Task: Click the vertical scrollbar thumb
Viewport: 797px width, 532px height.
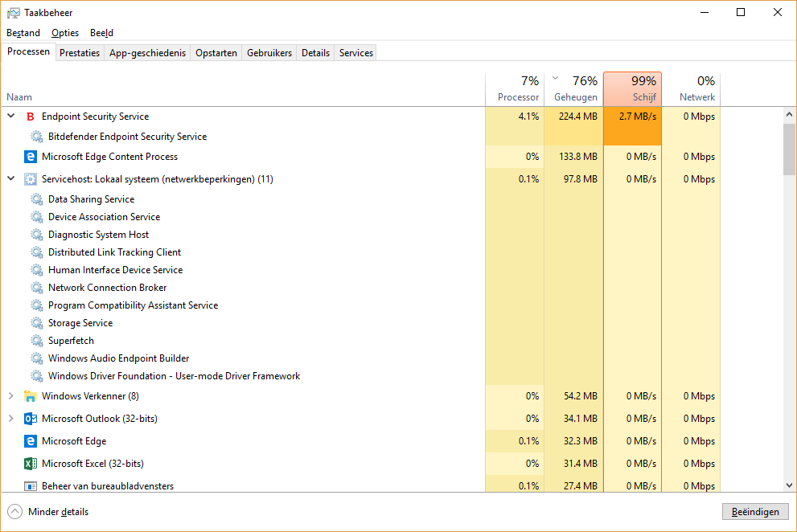Action: tap(790, 149)
